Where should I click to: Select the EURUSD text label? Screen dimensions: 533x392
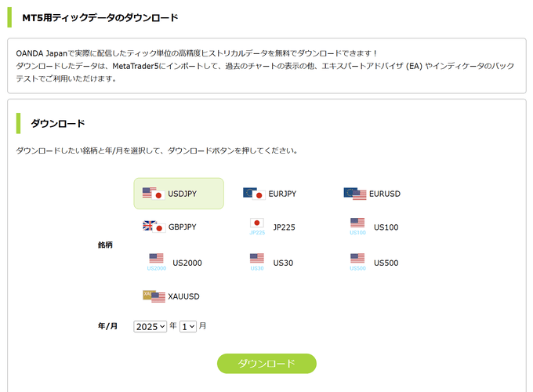pos(384,194)
